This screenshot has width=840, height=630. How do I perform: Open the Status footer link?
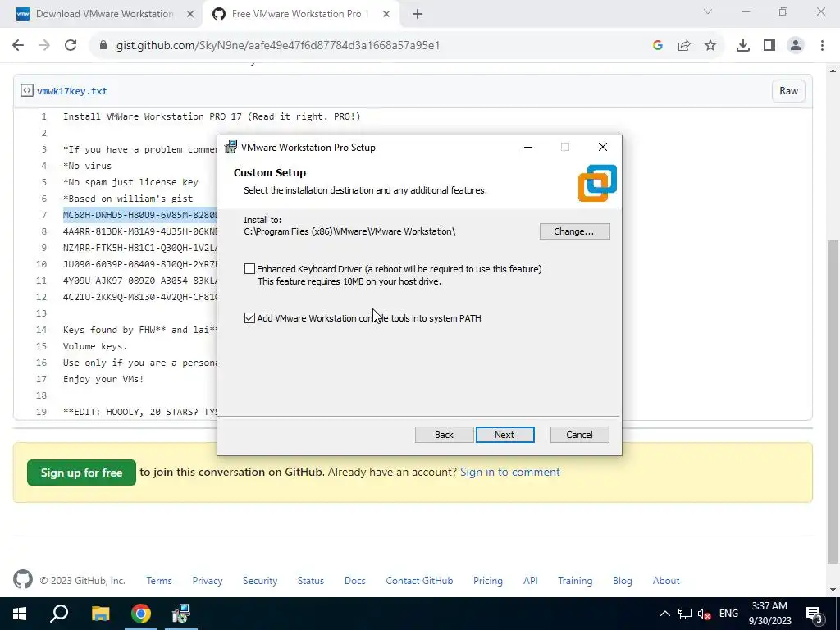click(x=311, y=581)
